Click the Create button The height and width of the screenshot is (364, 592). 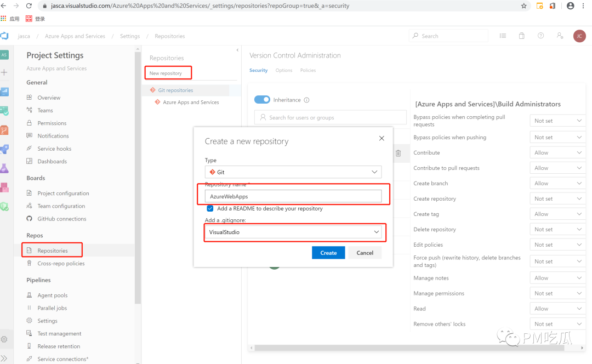328,253
